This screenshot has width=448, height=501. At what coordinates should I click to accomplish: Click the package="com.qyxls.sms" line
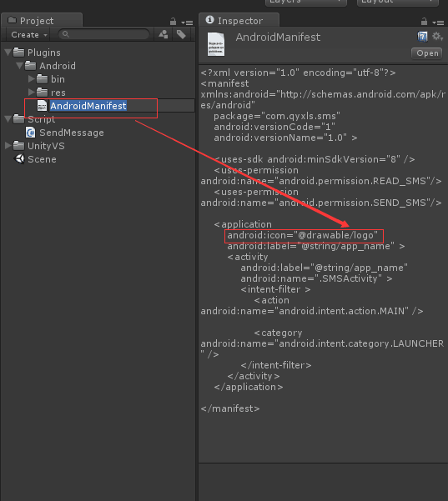click(277, 116)
